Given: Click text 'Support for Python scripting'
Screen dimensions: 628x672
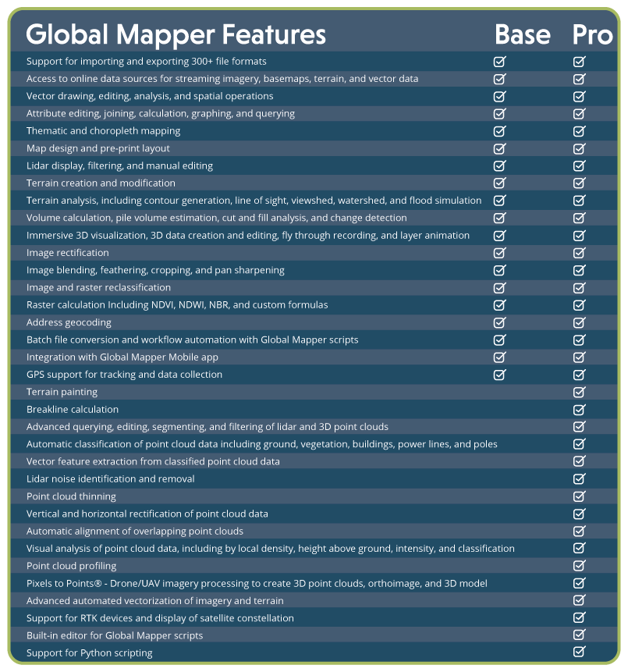Looking at the screenshot, I should 90,653.
